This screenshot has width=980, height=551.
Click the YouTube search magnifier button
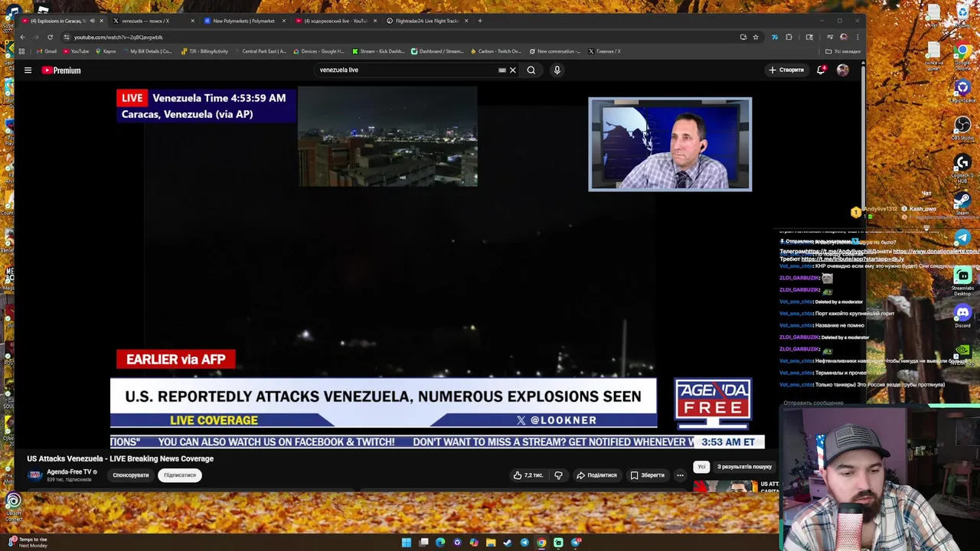(531, 70)
